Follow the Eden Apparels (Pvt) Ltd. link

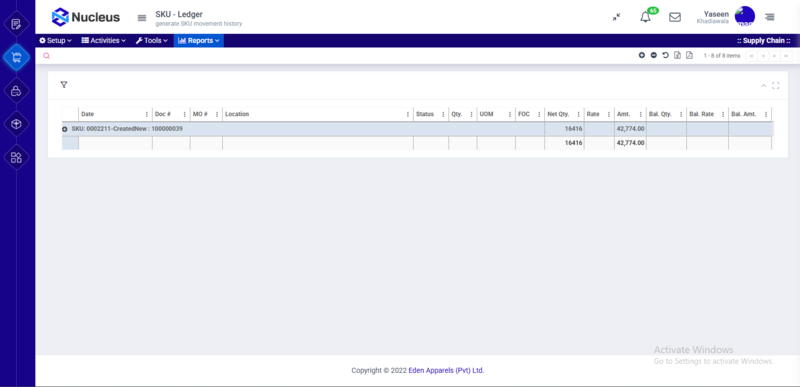pos(446,371)
